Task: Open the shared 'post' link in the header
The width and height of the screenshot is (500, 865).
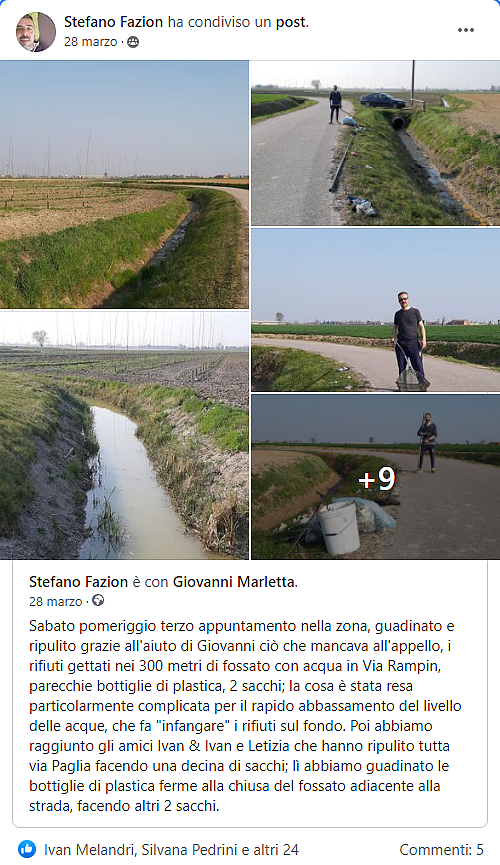Action: tap(290, 23)
